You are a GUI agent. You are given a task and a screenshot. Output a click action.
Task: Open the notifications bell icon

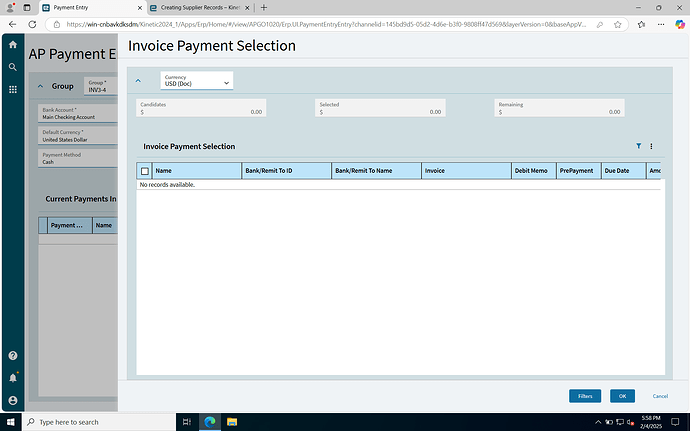13,378
